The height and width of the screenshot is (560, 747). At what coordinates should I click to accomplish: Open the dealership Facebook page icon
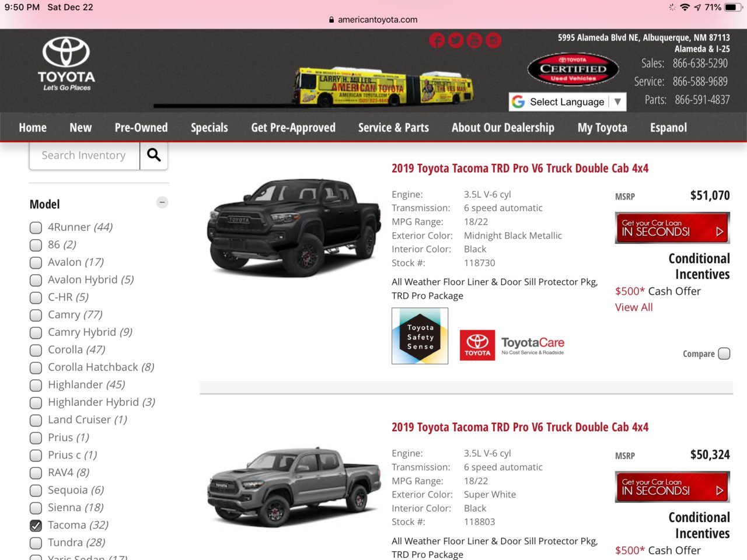pyautogui.click(x=437, y=40)
